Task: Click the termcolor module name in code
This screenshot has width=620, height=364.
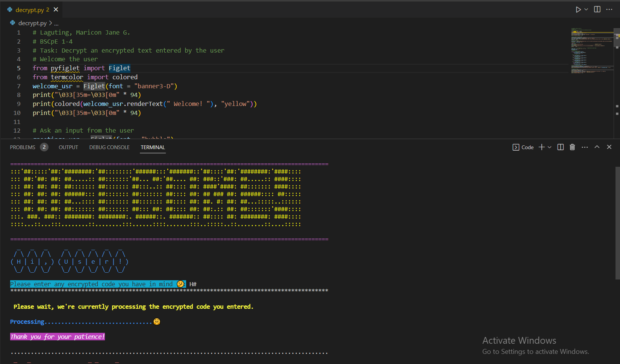Action: tap(67, 77)
